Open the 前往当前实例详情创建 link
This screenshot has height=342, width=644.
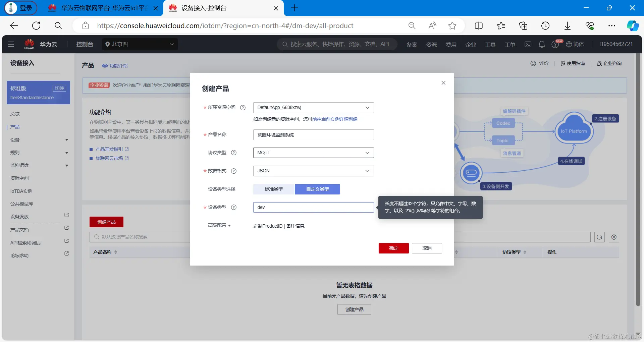click(x=335, y=119)
